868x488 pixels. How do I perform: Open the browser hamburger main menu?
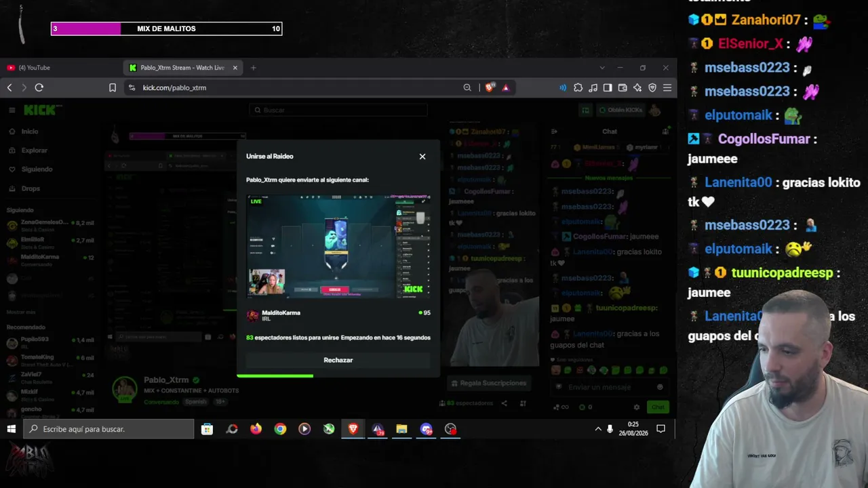coord(667,87)
